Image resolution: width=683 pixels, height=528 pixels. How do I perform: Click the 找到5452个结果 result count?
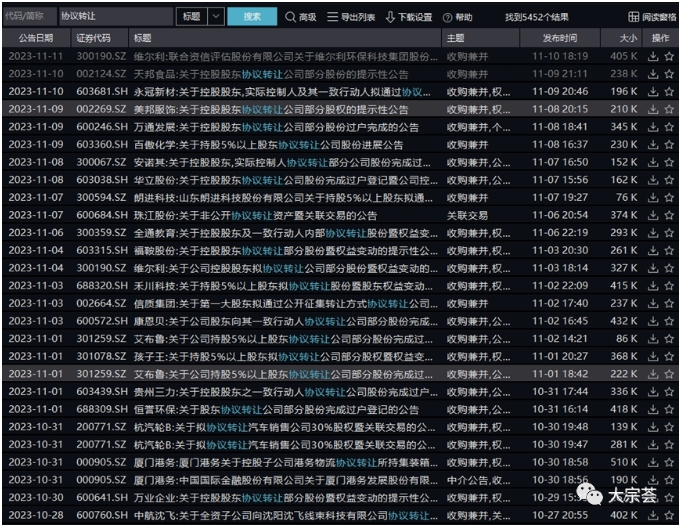click(x=537, y=17)
